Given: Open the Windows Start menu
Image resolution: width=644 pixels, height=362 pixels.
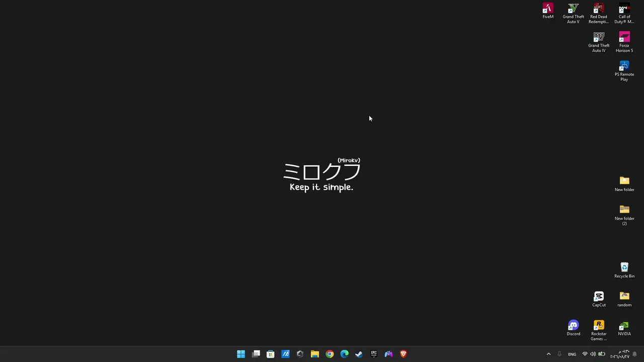Looking at the screenshot, I should tap(241, 354).
